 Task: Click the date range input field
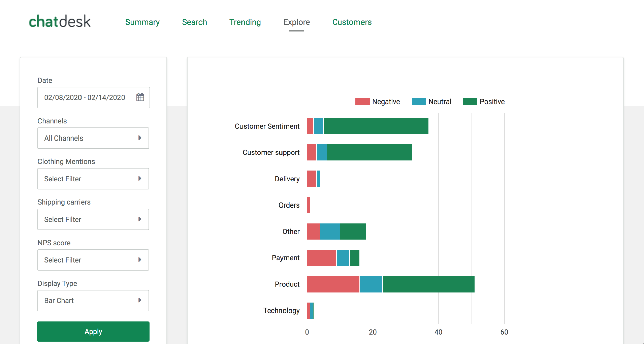pos(85,97)
